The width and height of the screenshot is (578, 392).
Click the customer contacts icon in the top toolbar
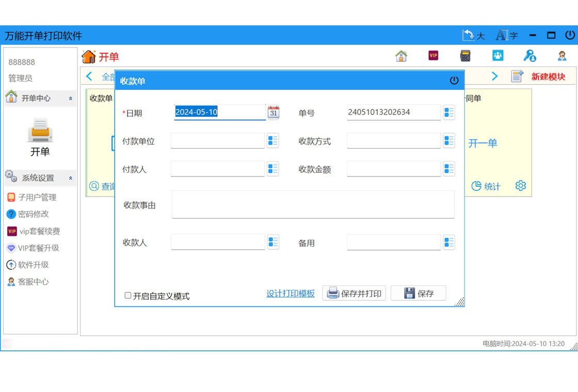[497, 55]
